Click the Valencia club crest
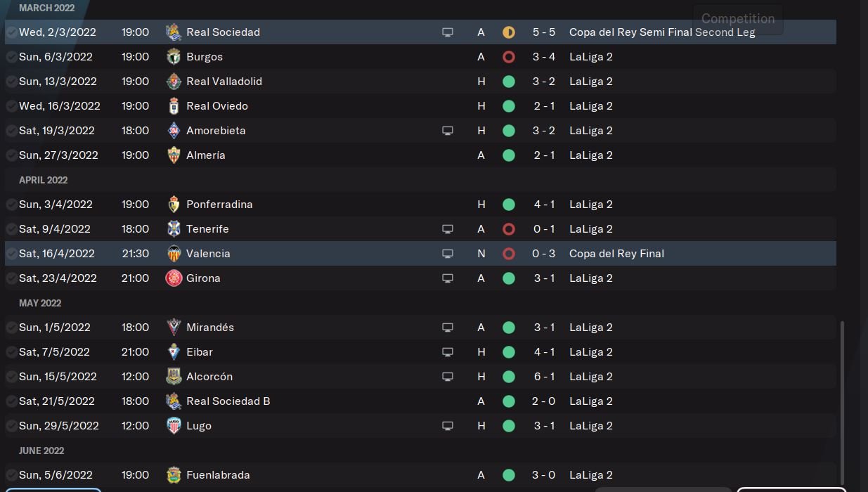 pyautogui.click(x=174, y=254)
